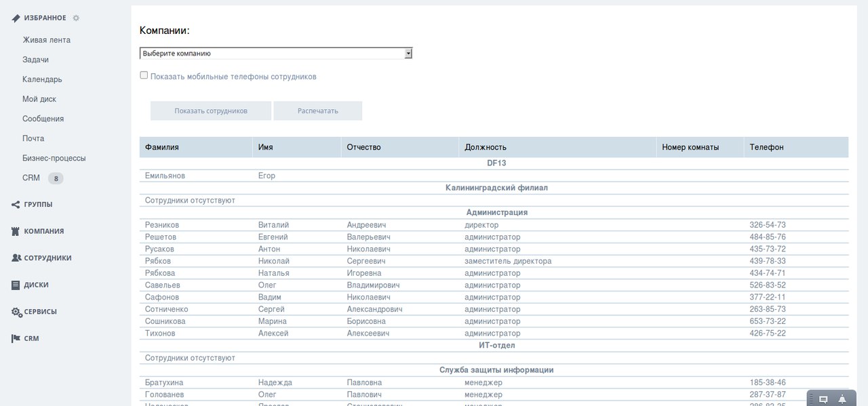Open Бизнес-процессы in sidebar
Screen dimensions: 868x406
(x=54, y=158)
